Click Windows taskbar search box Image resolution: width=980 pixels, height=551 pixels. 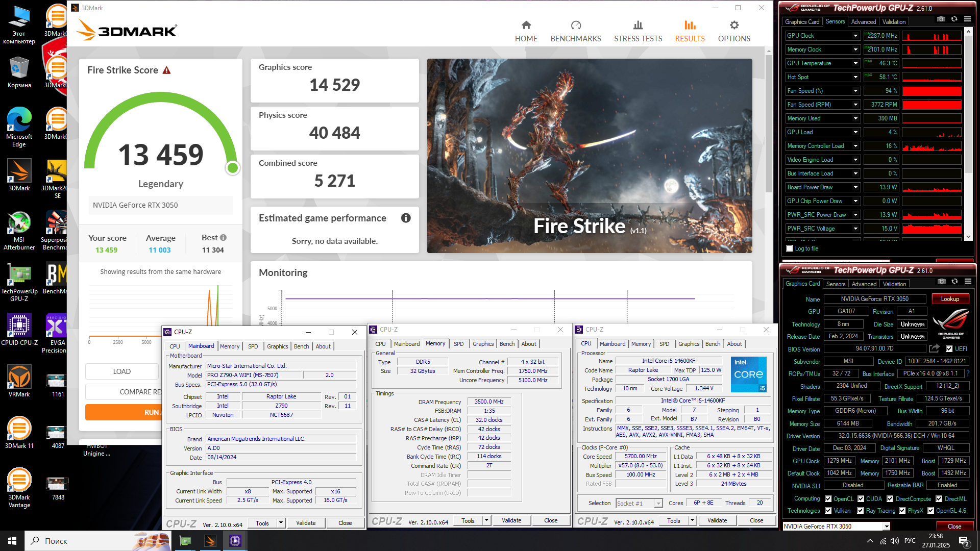[x=97, y=541]
